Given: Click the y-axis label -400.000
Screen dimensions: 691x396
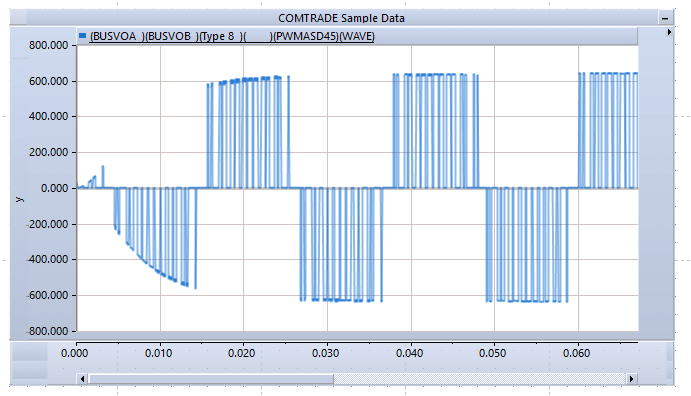Looking at the screenshot, I should [48, 259].
